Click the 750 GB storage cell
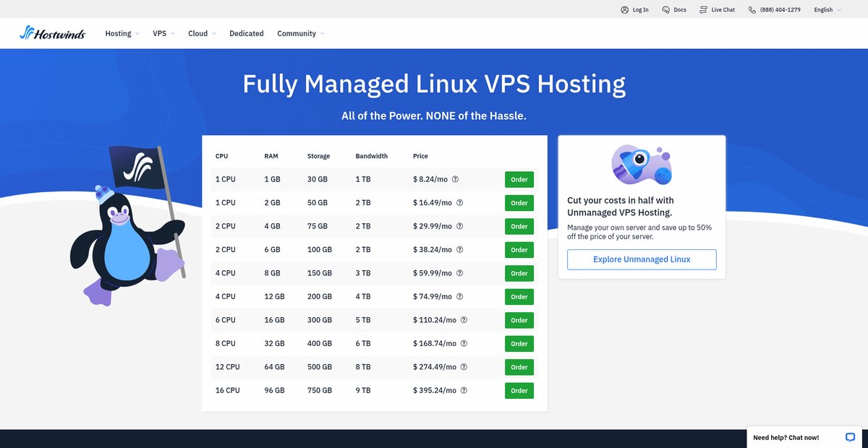 pyautogui.click(x=320, y=390)
